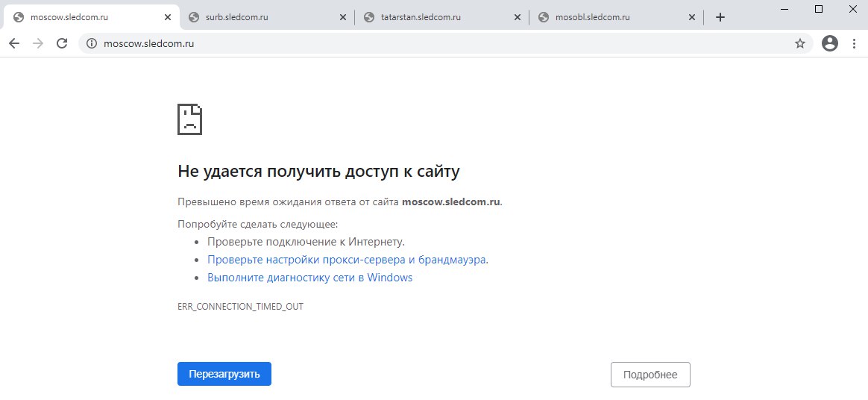868x400 pixels.
Task: Close the surb.sledcom.ru tab
Action: point(343,17)
